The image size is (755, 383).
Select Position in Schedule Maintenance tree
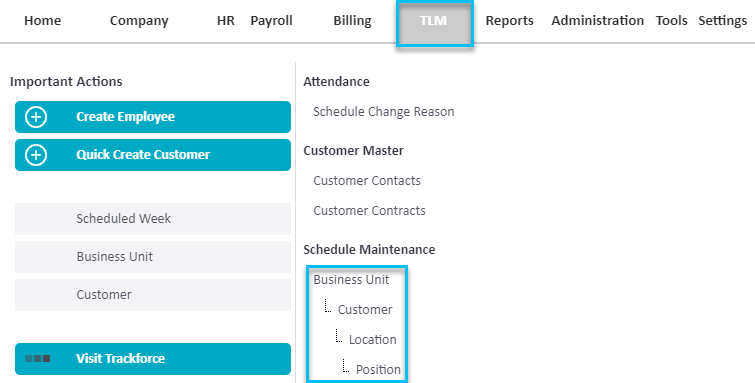tap(378, 370)
